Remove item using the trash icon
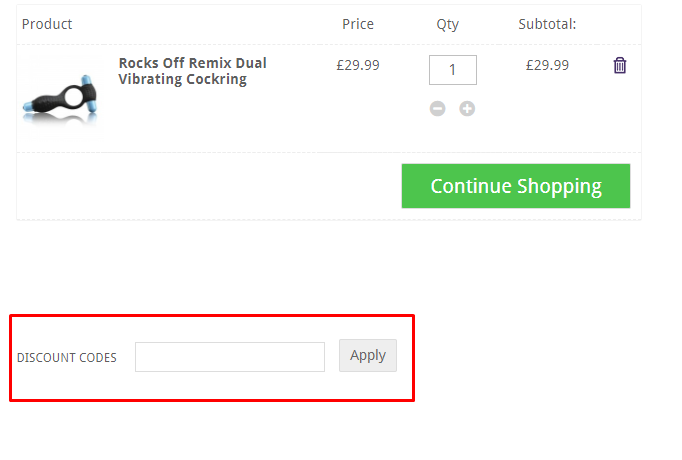Viewport: 682px width, 460px height. (x=620, y=66)
